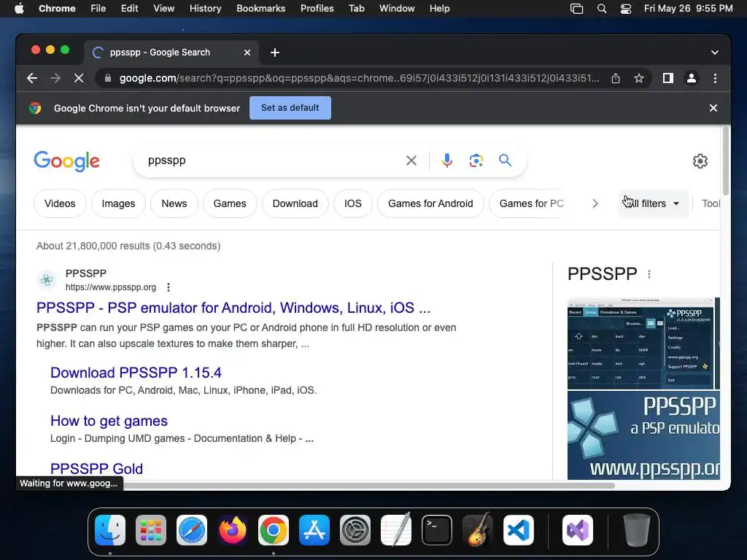Open the Apple menu
The image size is (747, 560).
click(x=19, y=8)
